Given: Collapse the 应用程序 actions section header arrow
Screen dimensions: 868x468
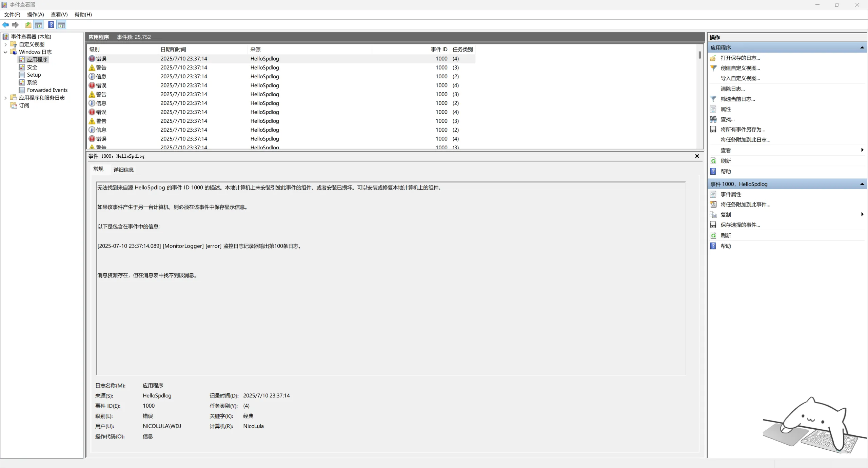Looking at the screenshot, I should [862, 48].
